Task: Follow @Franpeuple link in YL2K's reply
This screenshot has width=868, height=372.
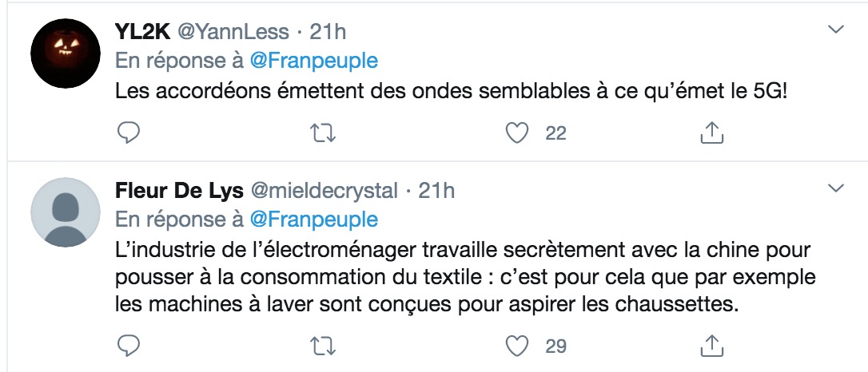Action: click(314, 61)
